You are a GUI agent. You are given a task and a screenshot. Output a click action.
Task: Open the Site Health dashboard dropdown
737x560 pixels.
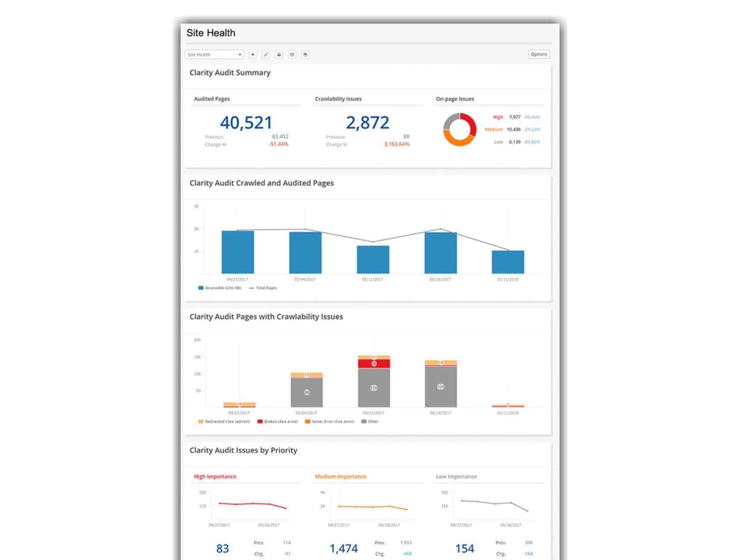tap(214, 54)
